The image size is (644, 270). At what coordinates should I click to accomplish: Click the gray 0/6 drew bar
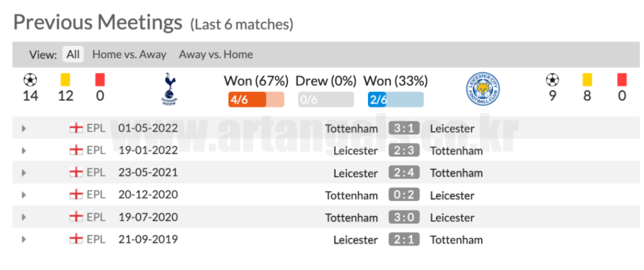(326, 99)
